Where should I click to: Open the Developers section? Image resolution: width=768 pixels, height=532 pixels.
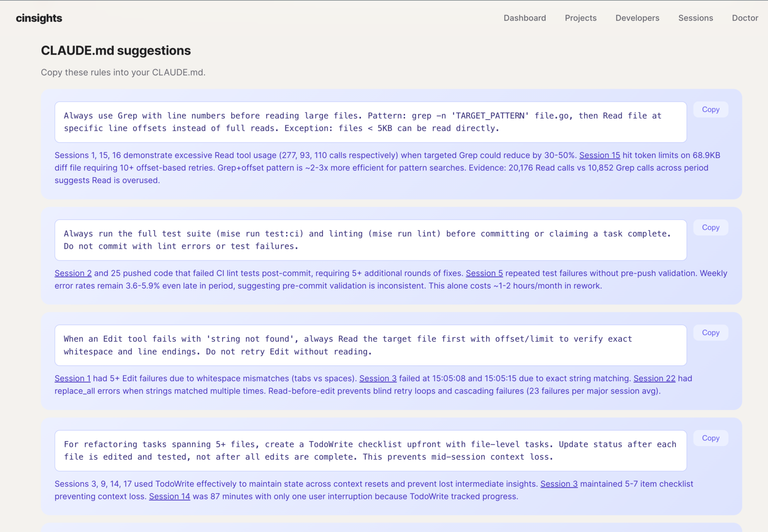(637, 18)
